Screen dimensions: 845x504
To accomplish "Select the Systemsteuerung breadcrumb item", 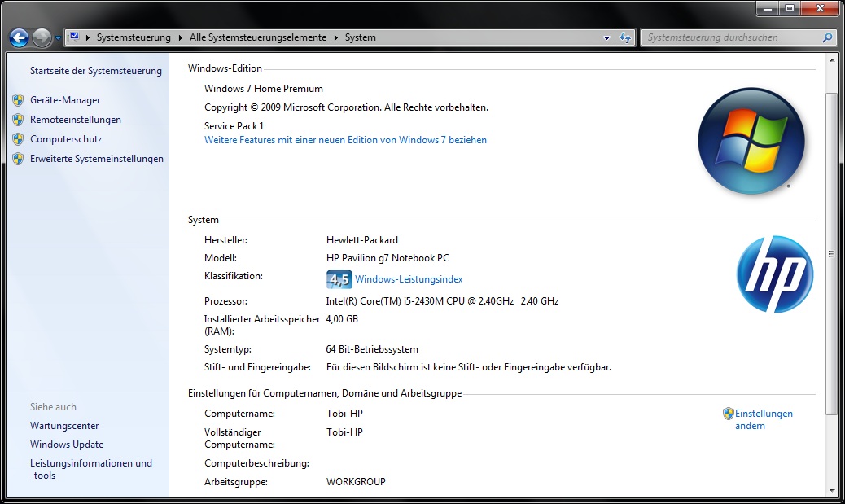I will (x=134, y=37).
